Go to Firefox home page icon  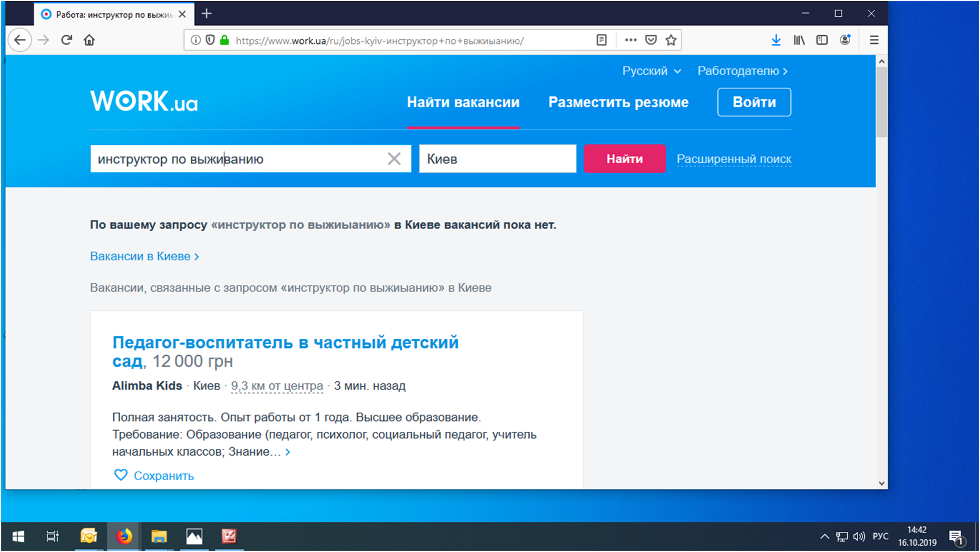click(x=90, y=40)
